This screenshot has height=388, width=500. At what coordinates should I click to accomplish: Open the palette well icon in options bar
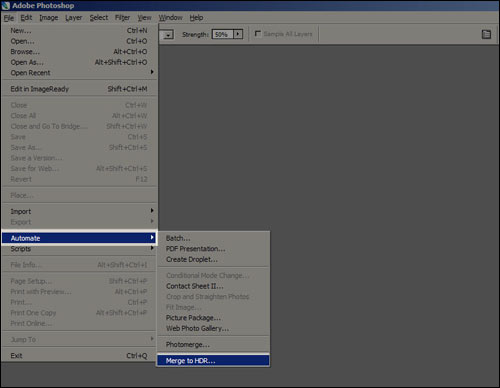(x=486, y=34)
